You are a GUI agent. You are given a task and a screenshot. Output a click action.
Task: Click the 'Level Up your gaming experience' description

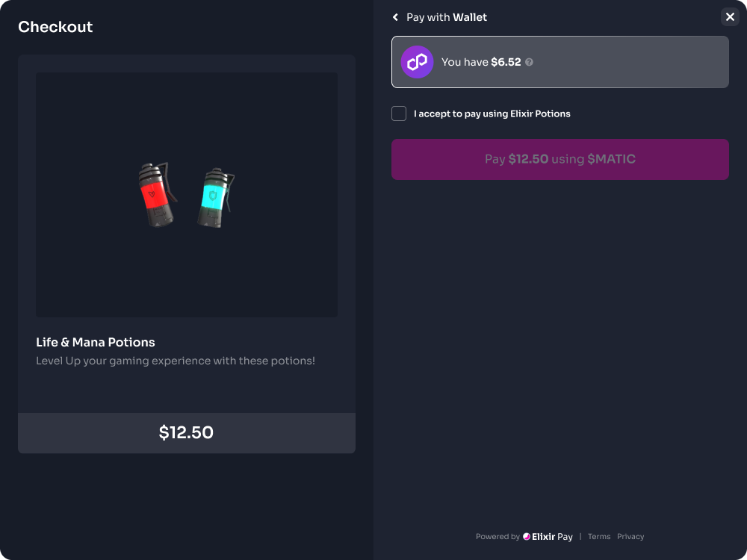(x=176, y=361)
